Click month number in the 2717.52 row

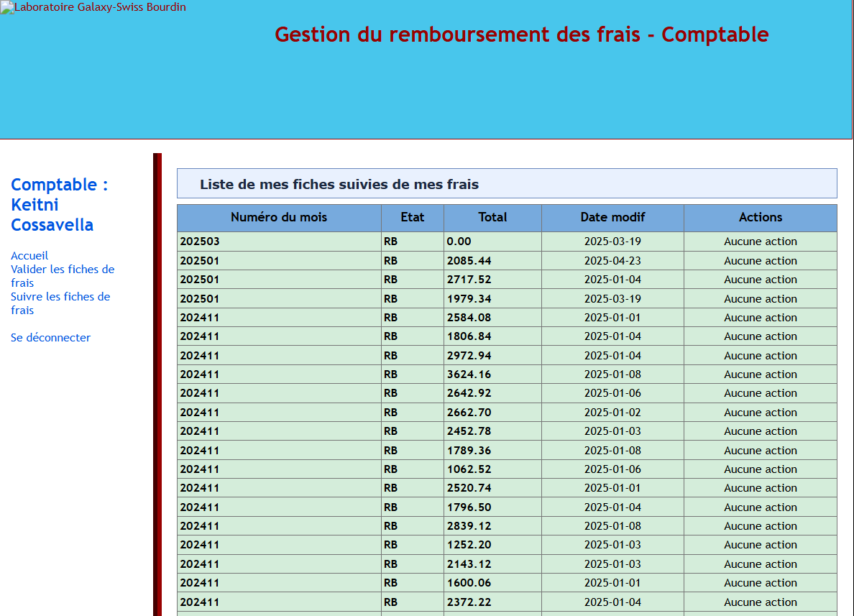[x=279, y=280]
